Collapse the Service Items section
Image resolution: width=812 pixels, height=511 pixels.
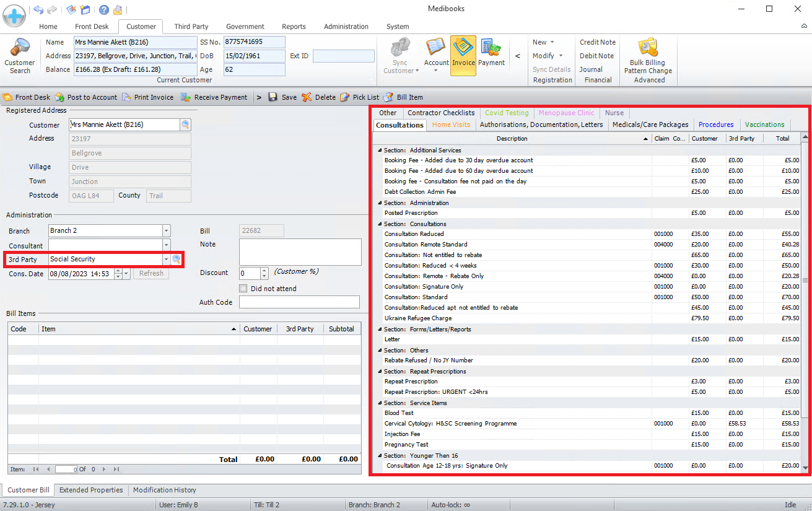click(x=378, y=403)
